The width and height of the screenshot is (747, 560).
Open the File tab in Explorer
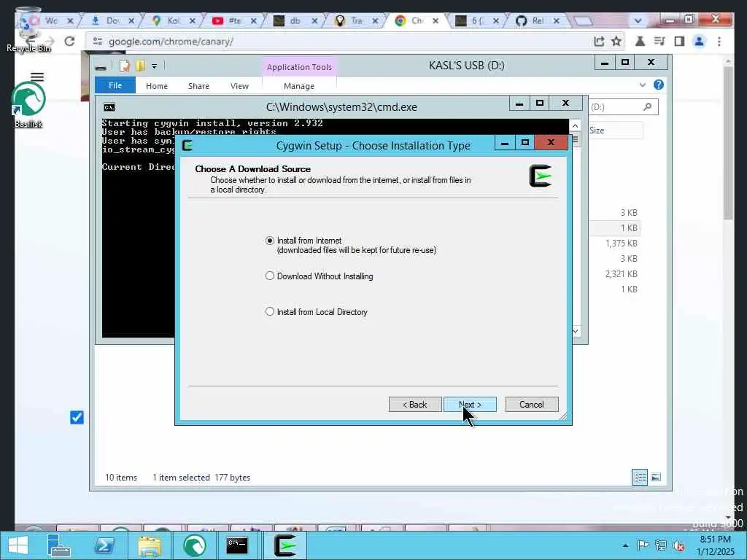pyautogui.click(x=115, y=86)
